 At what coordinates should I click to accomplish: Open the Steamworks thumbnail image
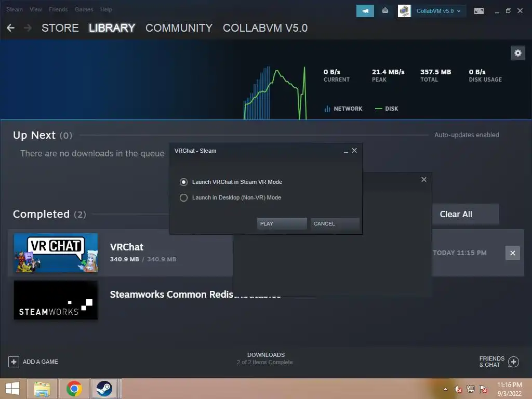56,300
